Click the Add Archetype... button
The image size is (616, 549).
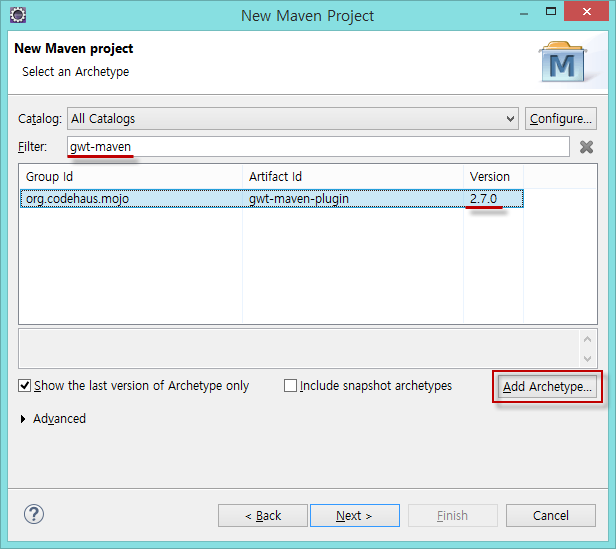pos(547,387)
